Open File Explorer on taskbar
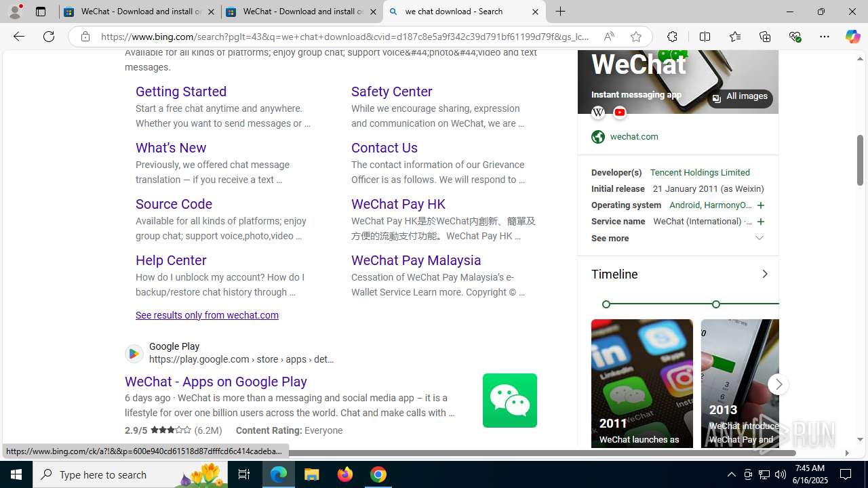Viewport: 868px width, 488px height. coord(312,474)
